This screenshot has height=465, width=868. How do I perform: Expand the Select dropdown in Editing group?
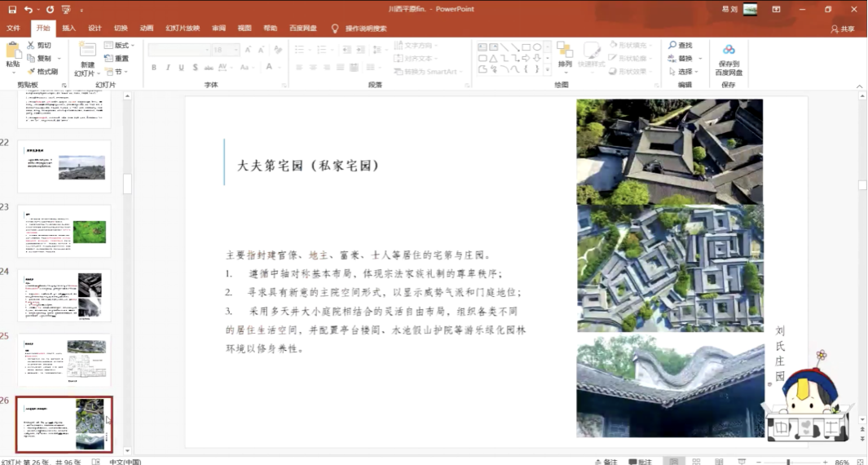pos(684,72)
